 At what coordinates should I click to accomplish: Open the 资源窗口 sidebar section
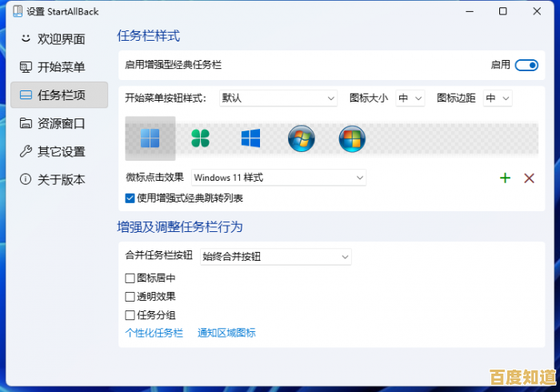click(x=60, y=123)
